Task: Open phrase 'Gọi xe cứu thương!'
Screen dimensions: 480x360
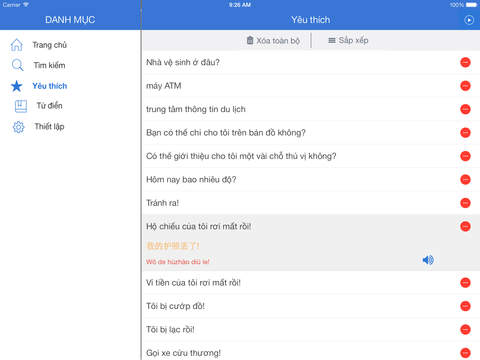Action: (183, 353)
